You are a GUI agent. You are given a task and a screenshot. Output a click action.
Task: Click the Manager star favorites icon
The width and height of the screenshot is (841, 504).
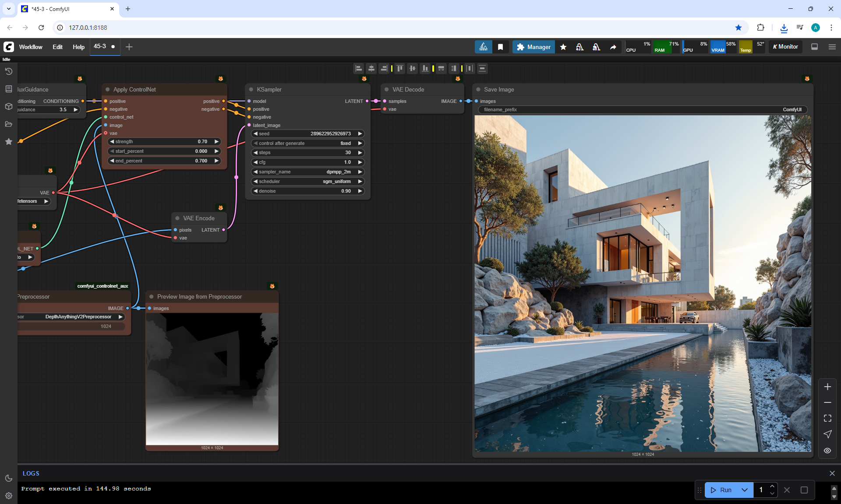[x=563, y=47]
